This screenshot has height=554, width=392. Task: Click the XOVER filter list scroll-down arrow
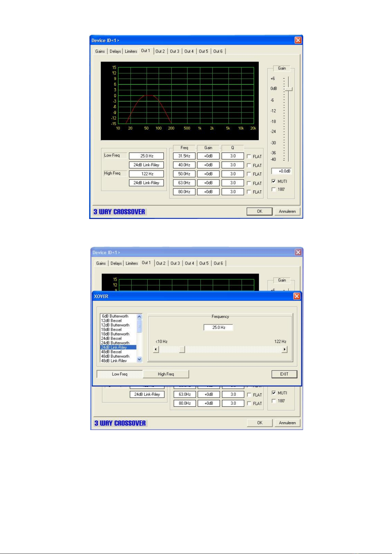[139, 359]
